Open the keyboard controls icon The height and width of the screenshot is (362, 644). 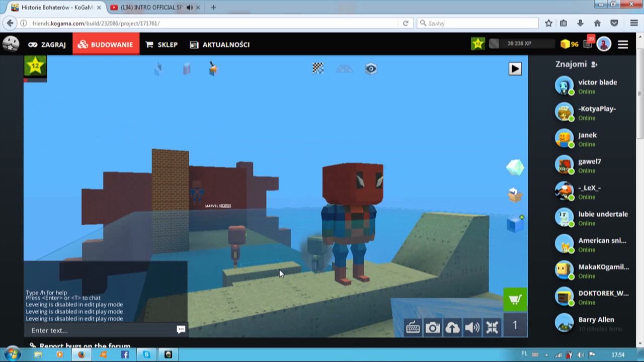pos(413,328)
